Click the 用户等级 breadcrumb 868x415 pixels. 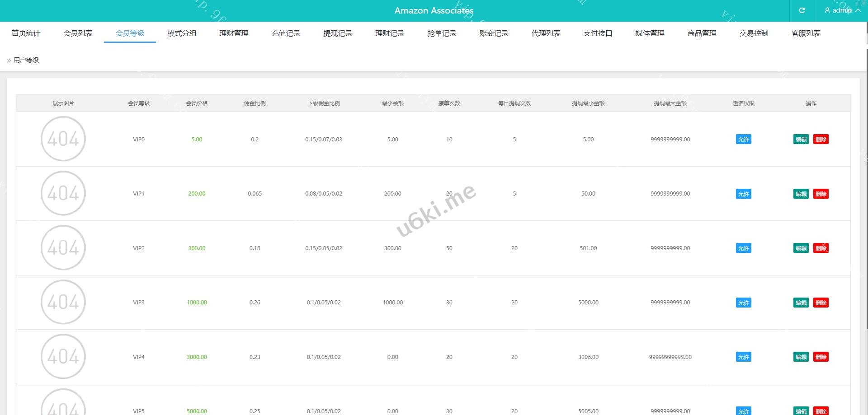(x=26, y=60)
